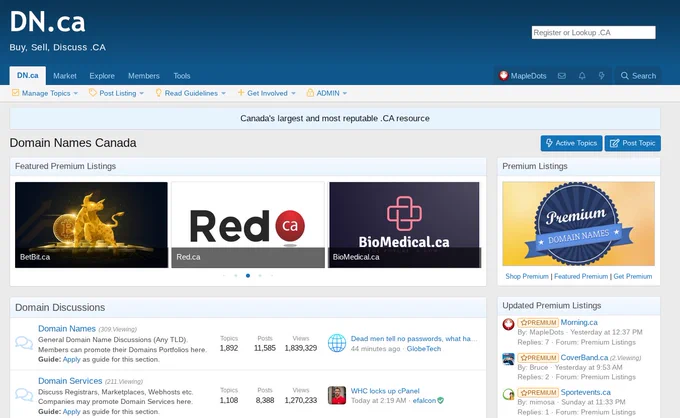
Task: Open the Search button
Action: pos(638,76)
